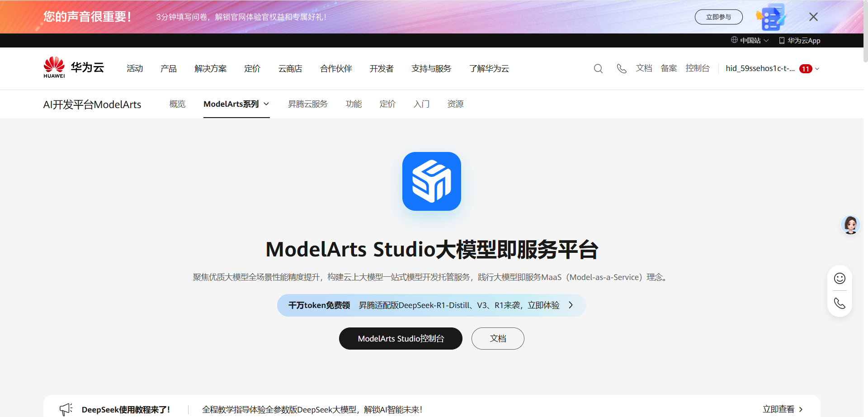
Task: Click the 立即参与 button in banner
Action: [x=718, y=17]
